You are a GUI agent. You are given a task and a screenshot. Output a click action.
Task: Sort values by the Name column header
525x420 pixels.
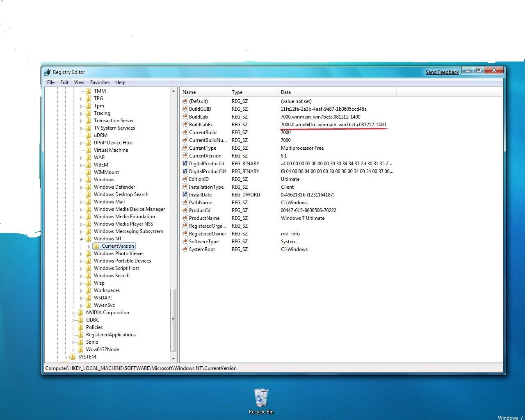(204, 92)
